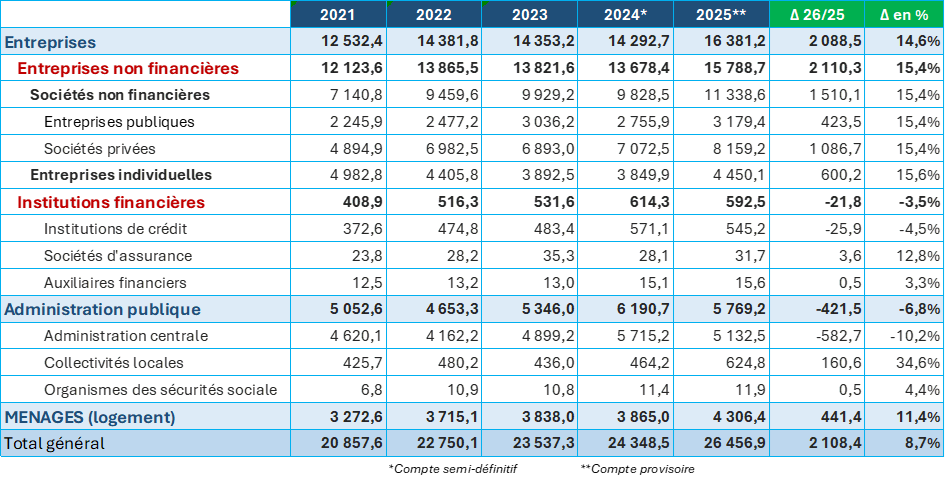Click the **Compte provisoire footnote
Screen dimensions: 945x478
click(637, 468)
